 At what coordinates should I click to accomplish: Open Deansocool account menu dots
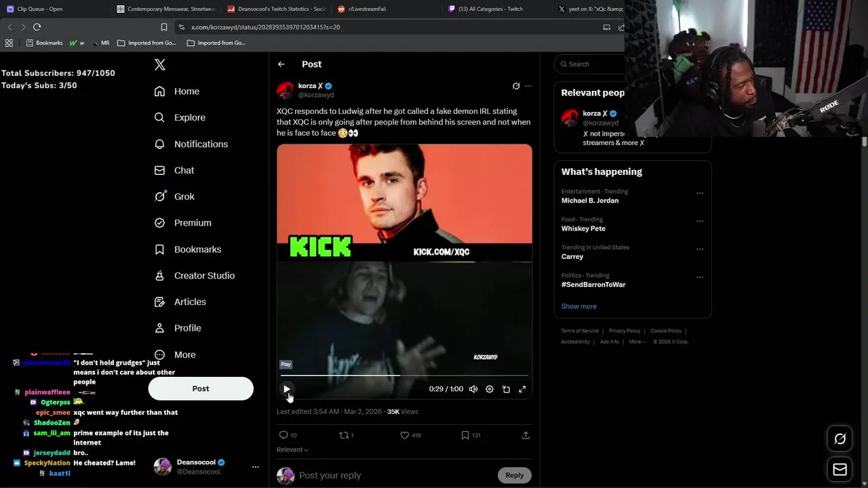coord(256,467)
